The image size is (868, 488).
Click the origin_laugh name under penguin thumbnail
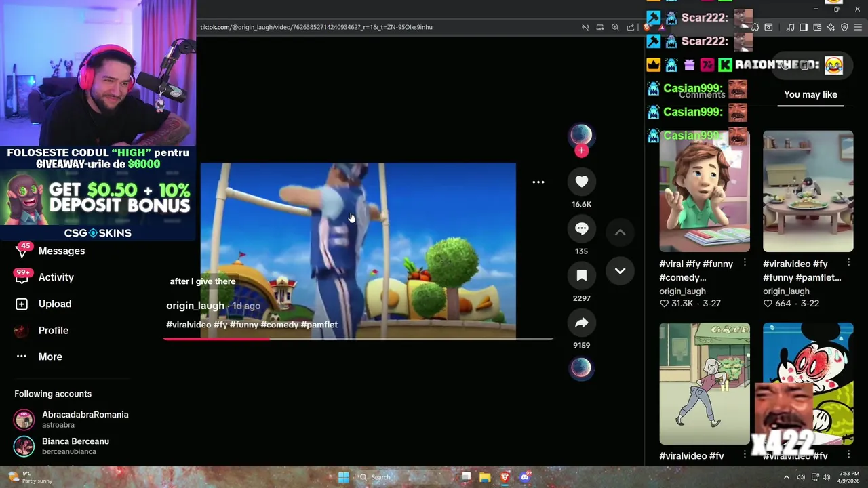pos(786,291)
